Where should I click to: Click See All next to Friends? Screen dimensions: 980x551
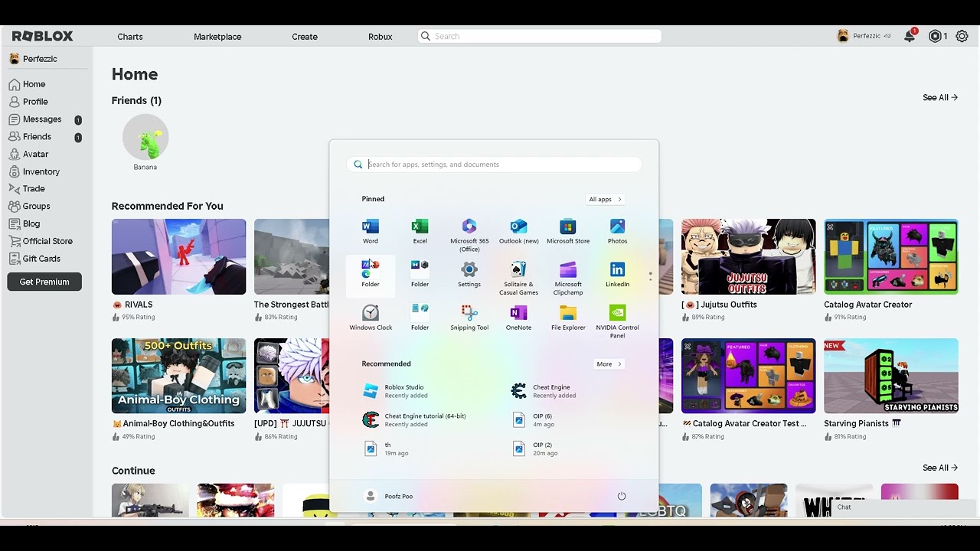(x=940, y=97)
